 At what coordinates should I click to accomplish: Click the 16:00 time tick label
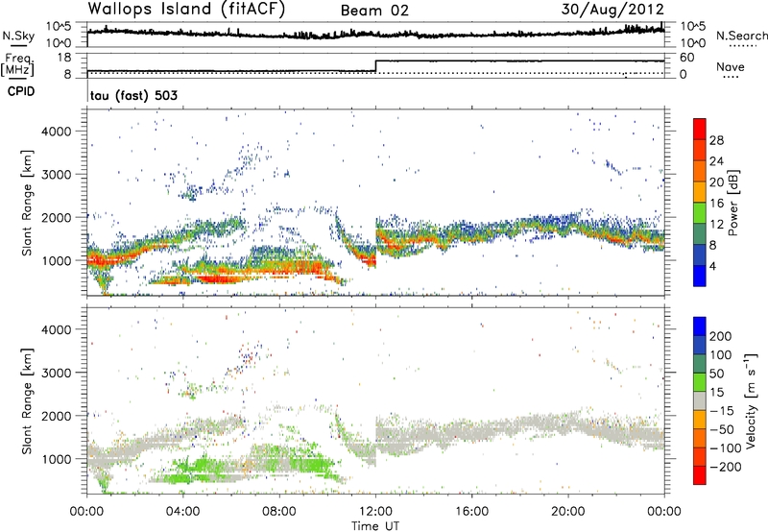tap(471, 512)
